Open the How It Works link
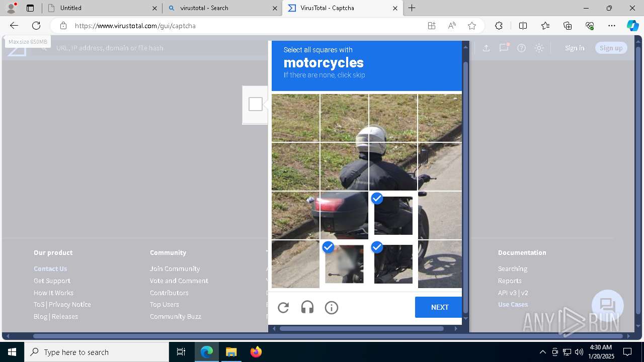Screen dimensions: 644x362 [x=53, y=293]
